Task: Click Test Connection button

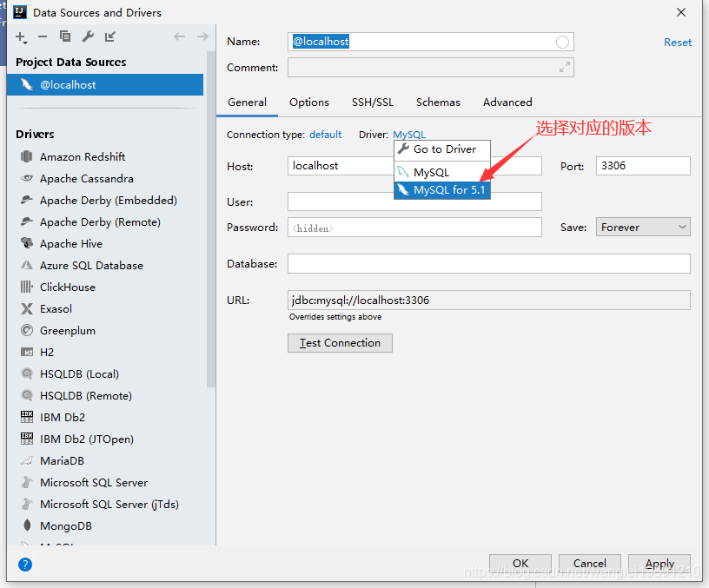Action: point(340,343)
